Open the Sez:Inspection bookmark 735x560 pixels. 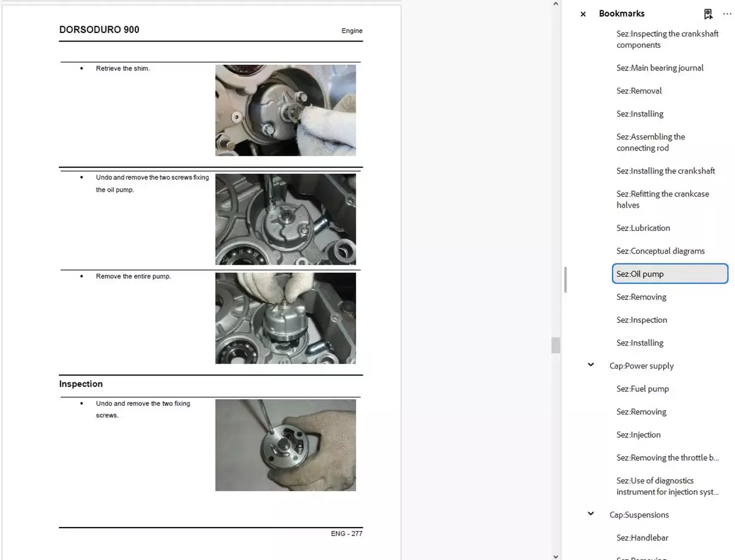tap(641, 320)
